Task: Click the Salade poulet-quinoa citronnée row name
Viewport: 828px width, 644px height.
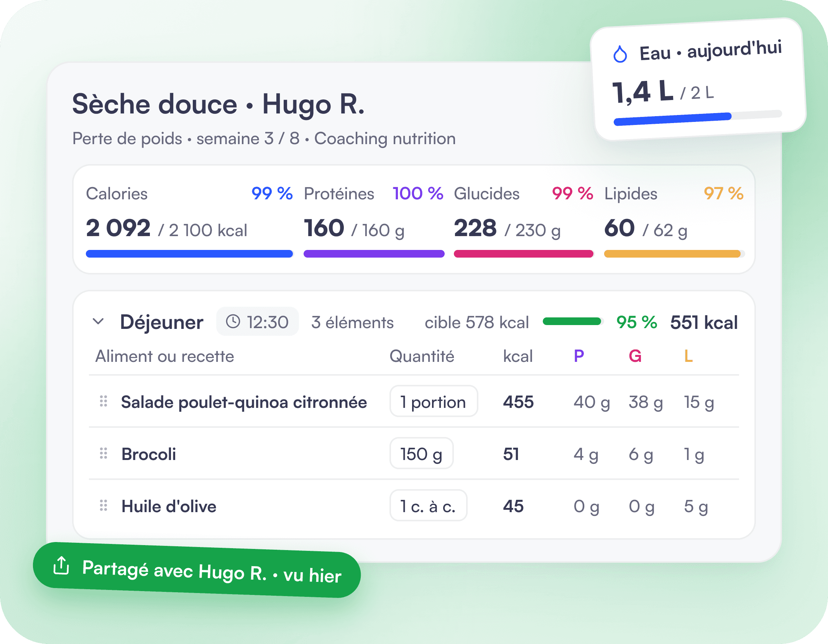Action: [x=244, y=402]
